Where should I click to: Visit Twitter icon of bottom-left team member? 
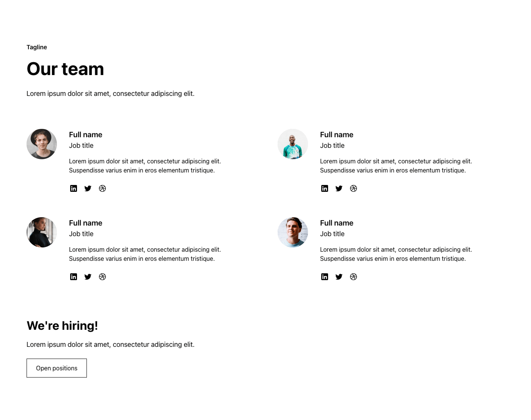point(88,277)
